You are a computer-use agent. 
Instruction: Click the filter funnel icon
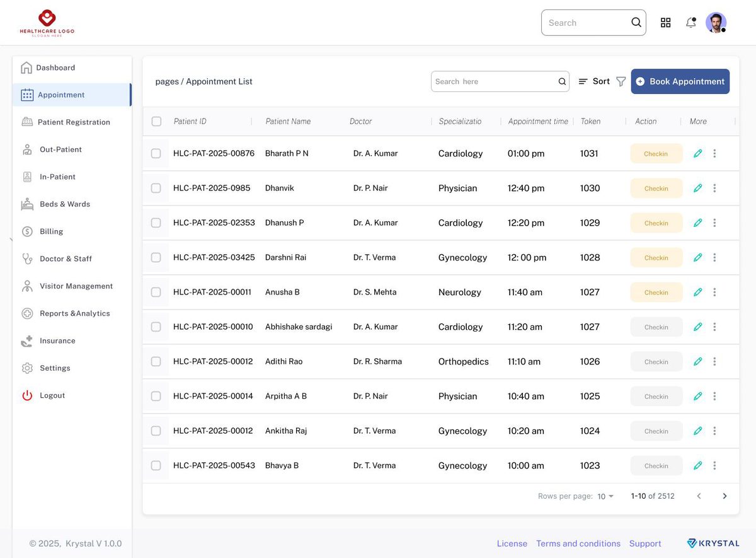[621, 81]
